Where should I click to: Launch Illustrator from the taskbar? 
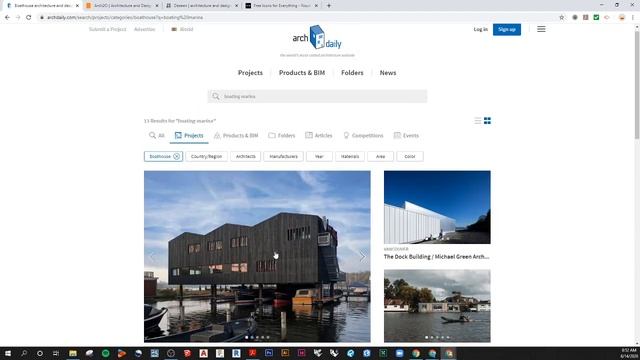pyautogui.click(x=285, y=353)
